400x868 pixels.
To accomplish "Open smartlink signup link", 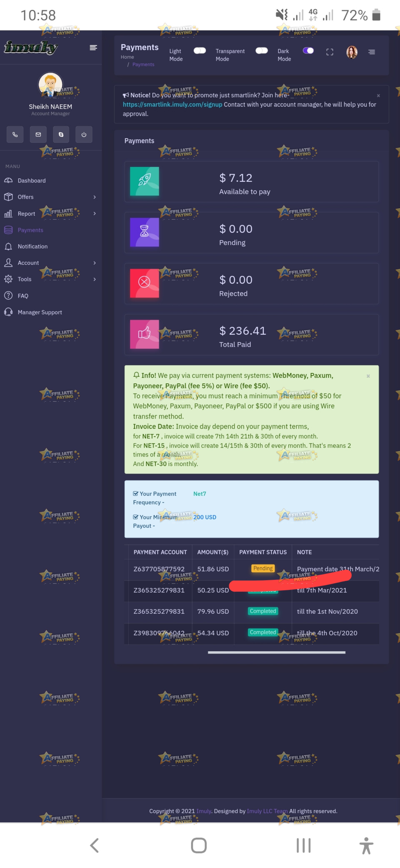I will coord(172,104).
